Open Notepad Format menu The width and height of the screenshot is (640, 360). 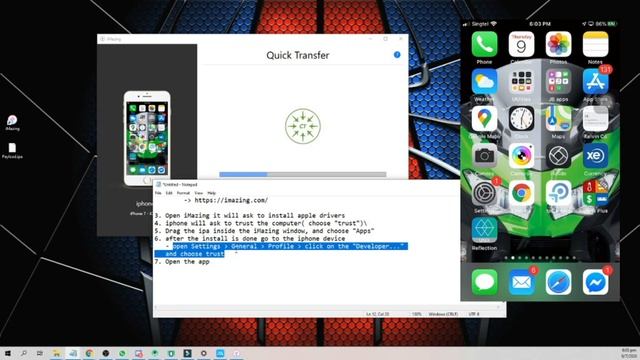coord(183,193)
